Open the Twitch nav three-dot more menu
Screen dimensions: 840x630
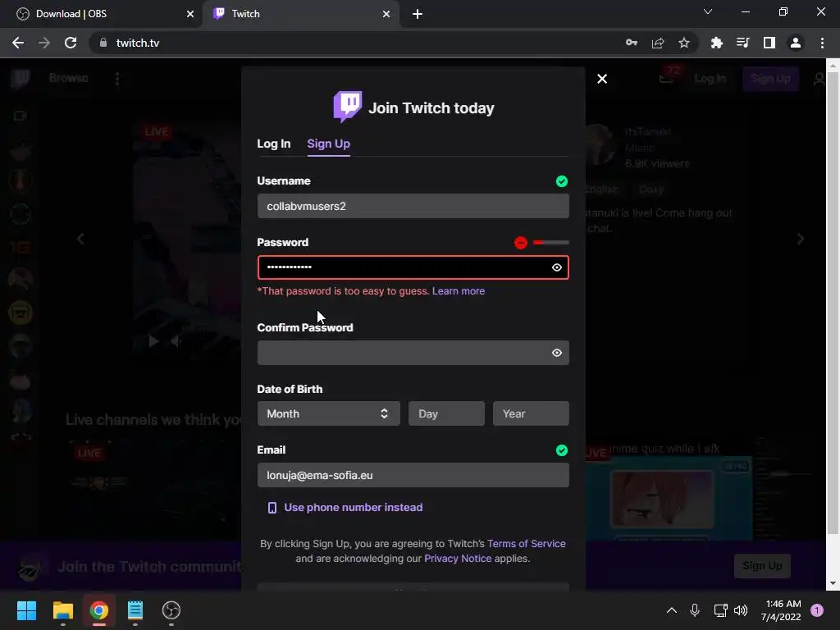(117, 79)
